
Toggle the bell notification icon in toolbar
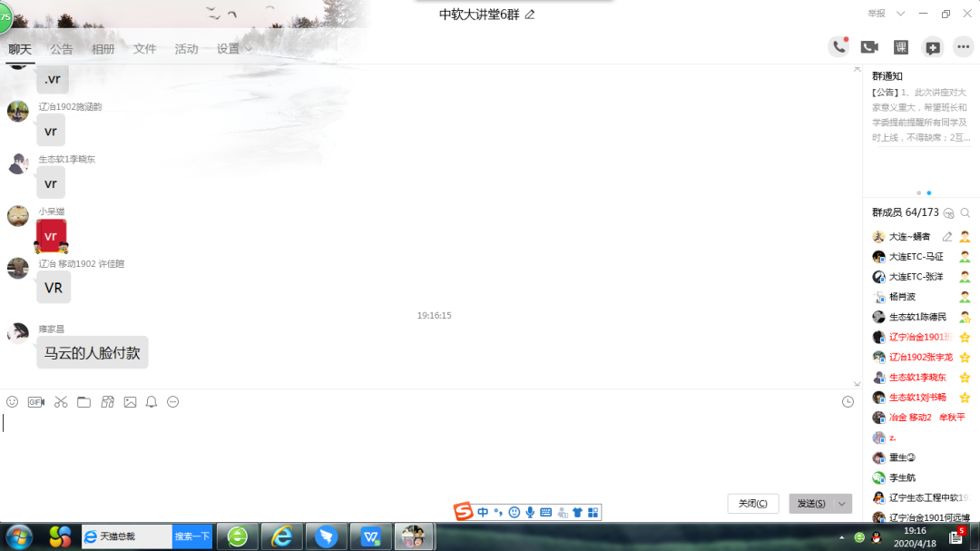click(x=152, y=402)
